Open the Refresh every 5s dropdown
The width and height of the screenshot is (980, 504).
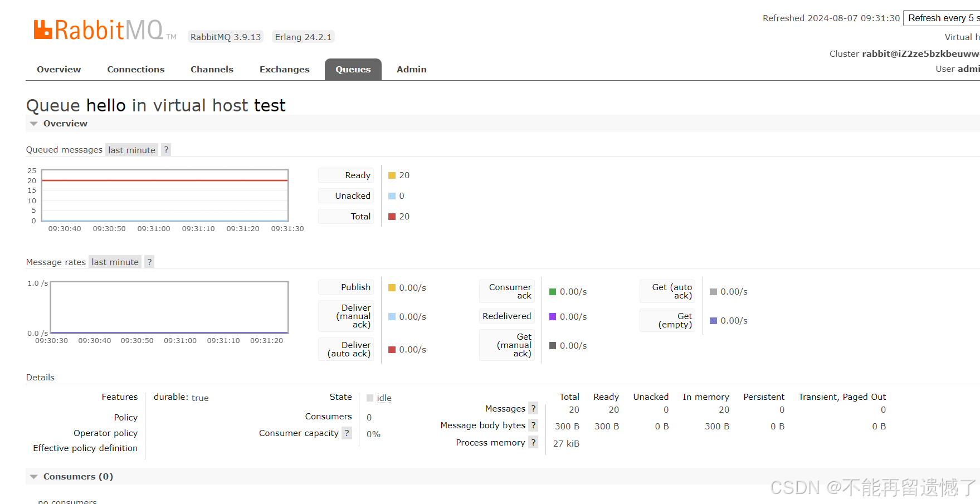pos(942,18)
